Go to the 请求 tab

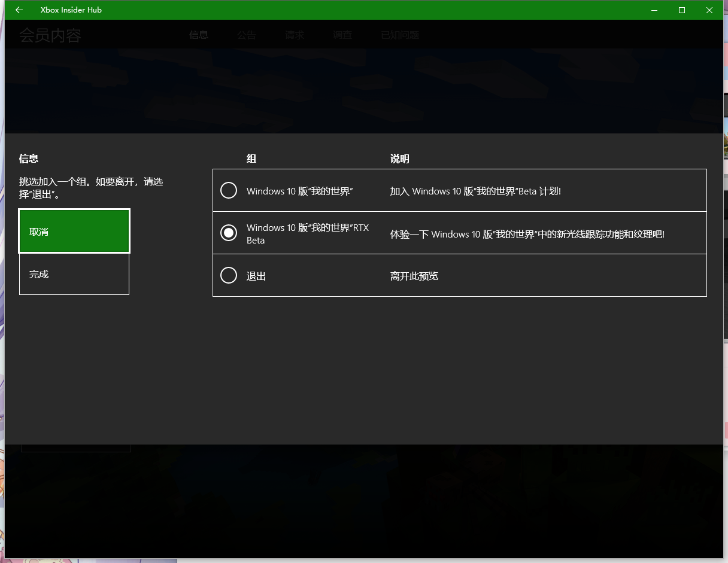pyautogui.click(x=295, y=35)
